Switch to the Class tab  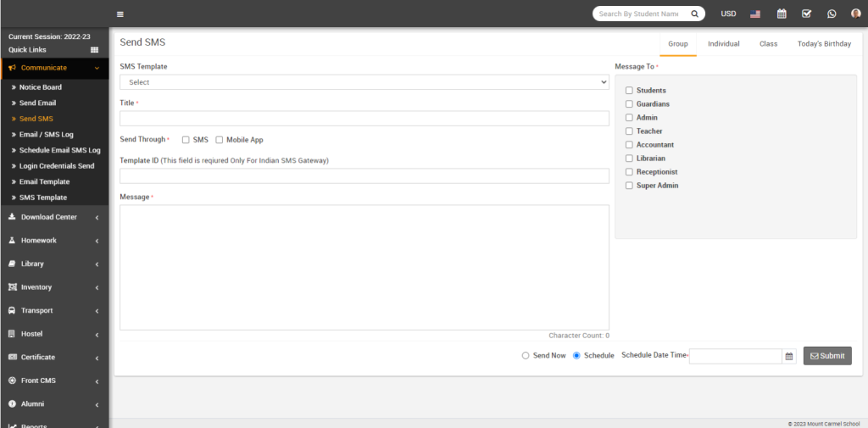[x=768, y=44]
